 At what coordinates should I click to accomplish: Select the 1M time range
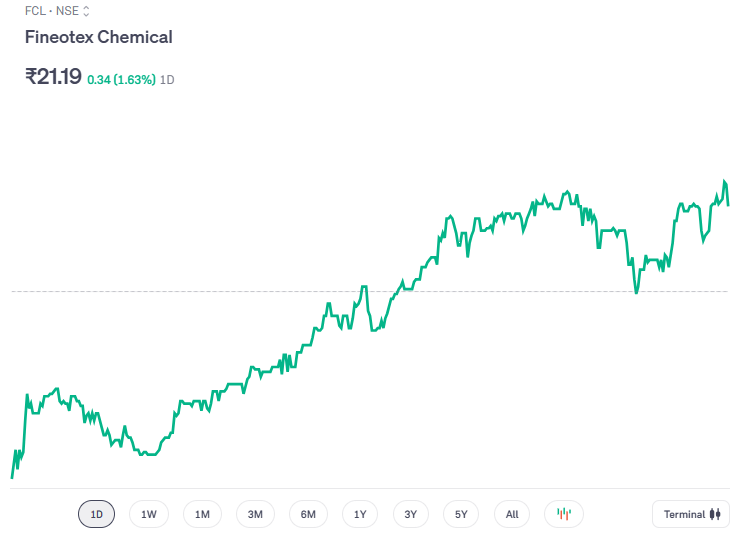202,514
